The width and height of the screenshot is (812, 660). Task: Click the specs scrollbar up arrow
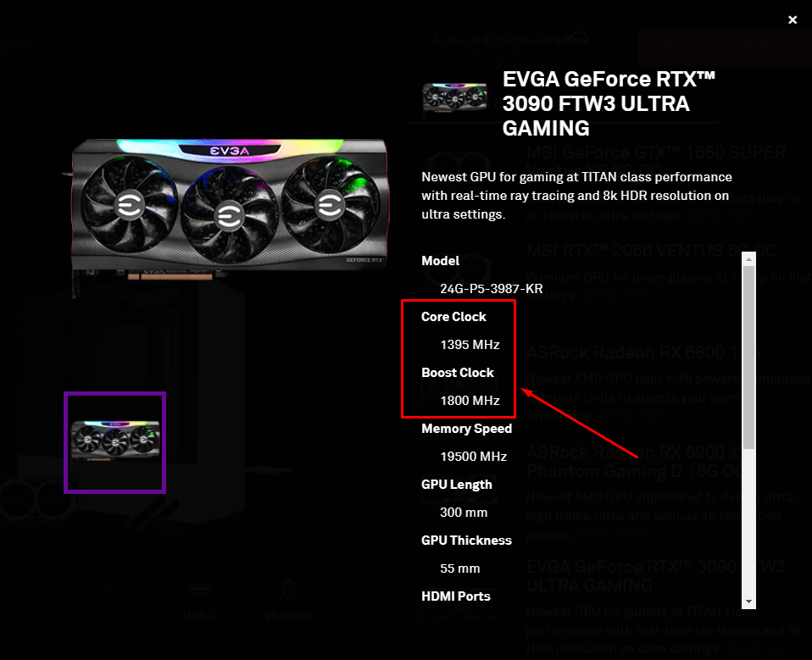click(x=748, y=258)
